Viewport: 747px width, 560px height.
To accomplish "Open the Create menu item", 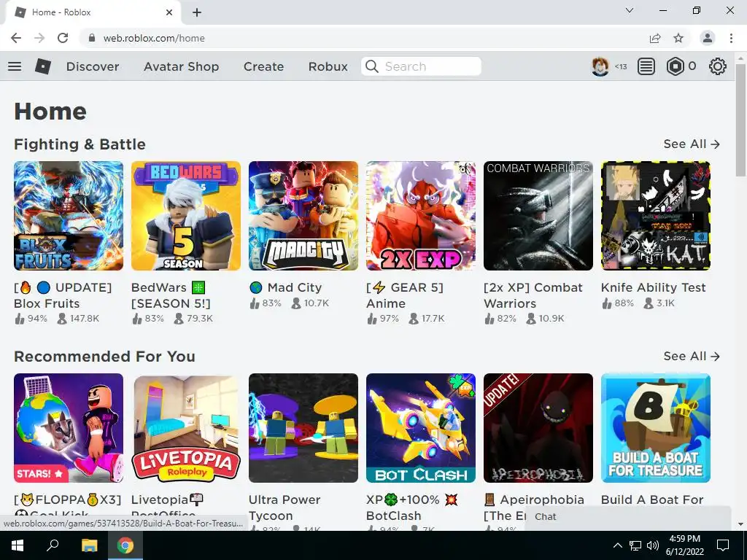I will 263,66.
